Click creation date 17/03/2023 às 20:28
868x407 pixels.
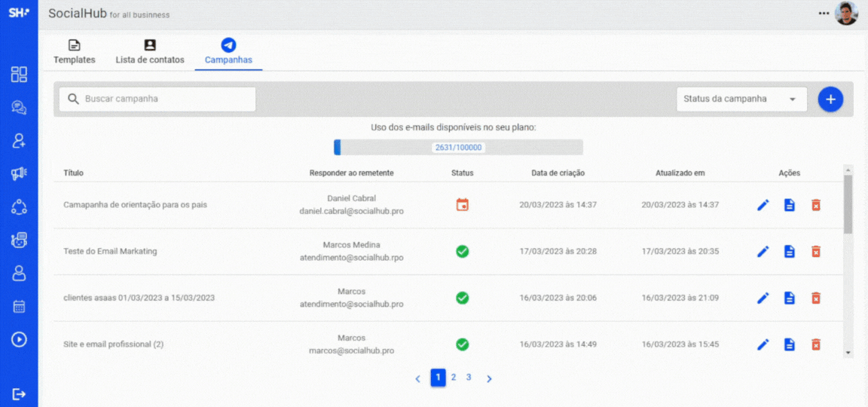tap(558, 252)
